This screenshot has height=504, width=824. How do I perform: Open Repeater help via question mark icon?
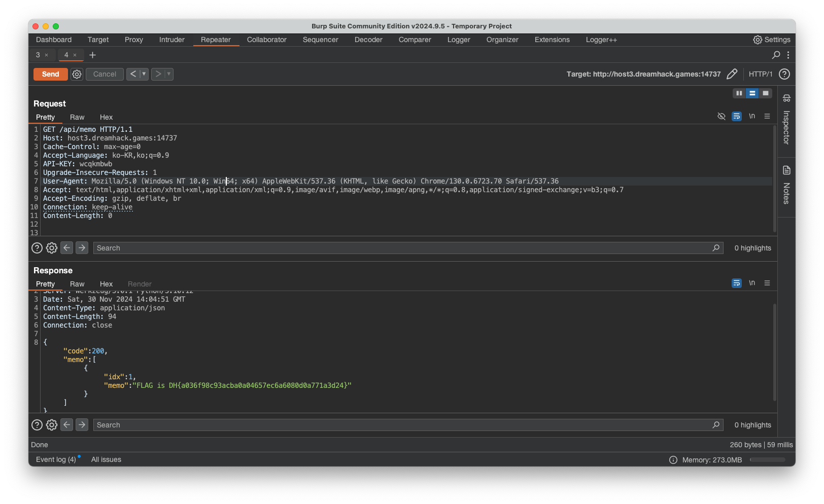click(784, 74)
